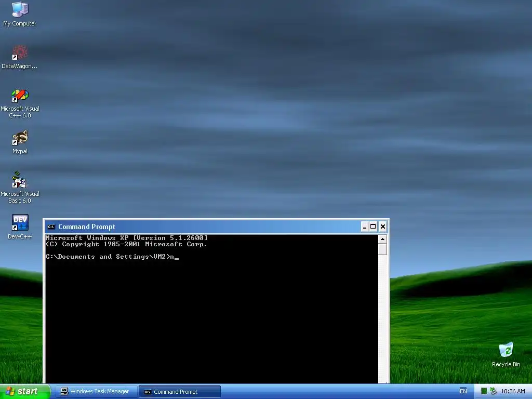Click the Command Prompt title bar
The width and height of the screenshot is (532, 399).
[216, 227]
